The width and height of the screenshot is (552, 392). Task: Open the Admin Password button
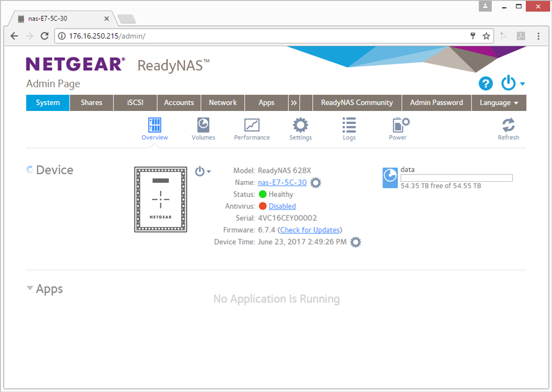tap(436, 103)
